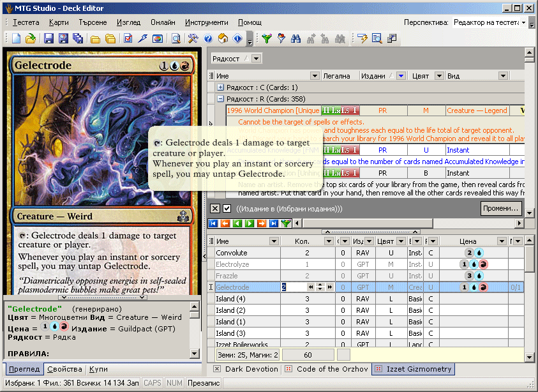Open the Име column filter dropdown in deck list
Viewport: 538px width, 392px height.
coord(274,241)
